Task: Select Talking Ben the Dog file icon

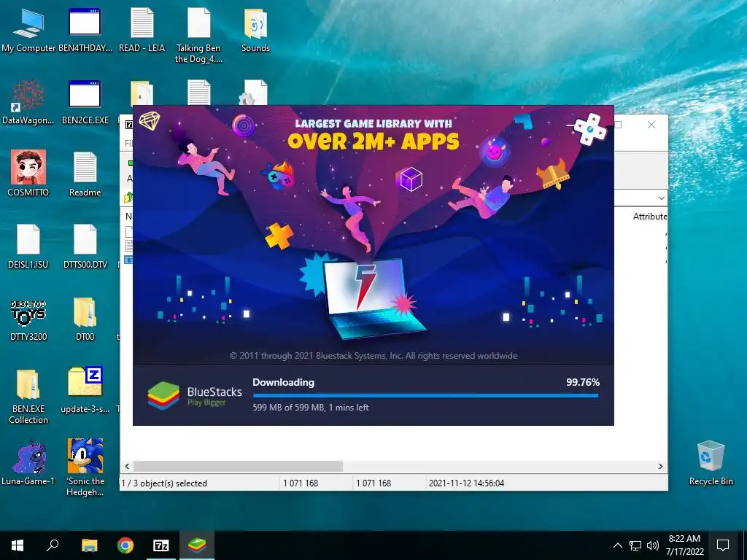Action: coord(198,35)
